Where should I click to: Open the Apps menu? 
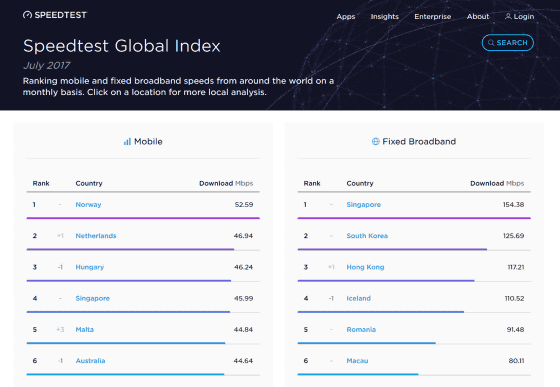346,16
